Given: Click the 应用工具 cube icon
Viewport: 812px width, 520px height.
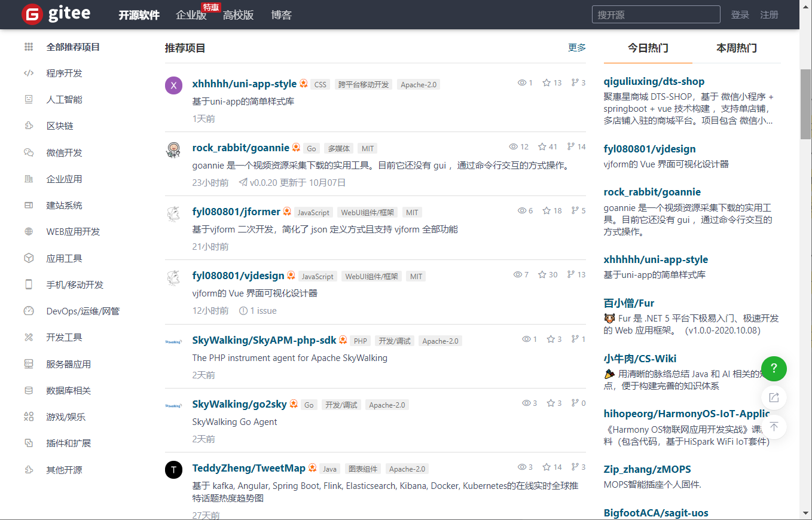Looking at the screenshot, I should (x=29, y=258).
